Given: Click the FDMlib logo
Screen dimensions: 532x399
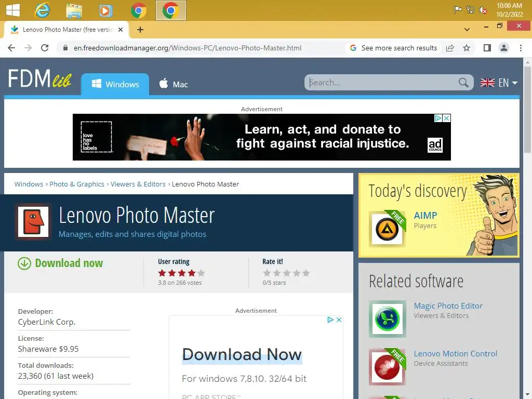Looking at the screenshot, I should click(x=39, y=79).
